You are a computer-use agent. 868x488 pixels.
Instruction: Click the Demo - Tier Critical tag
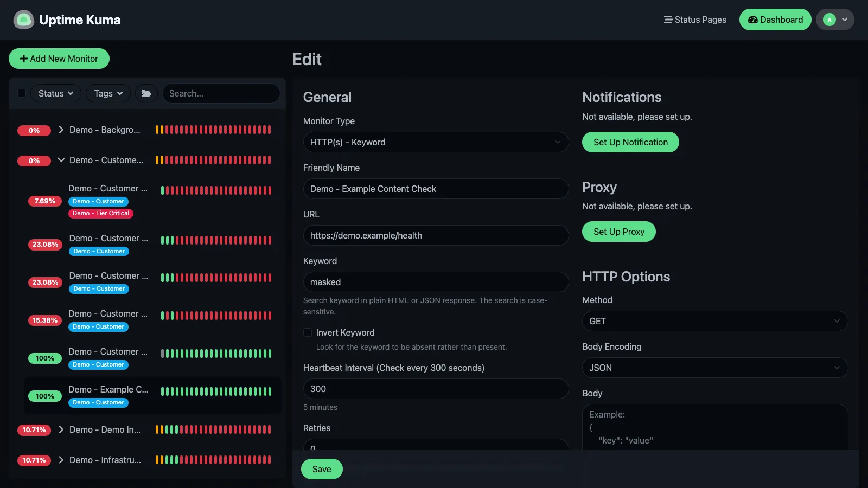(101, 213)
